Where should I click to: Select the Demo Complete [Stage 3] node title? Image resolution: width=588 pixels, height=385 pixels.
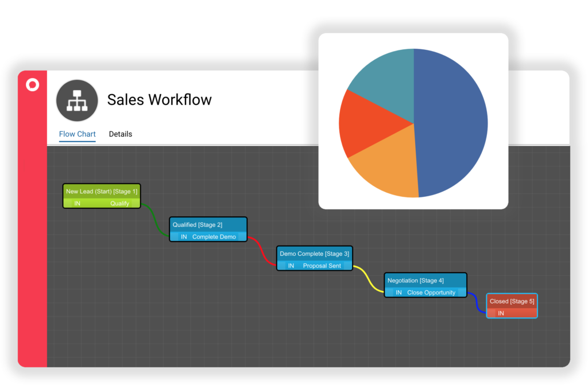[x=314, y=254]
